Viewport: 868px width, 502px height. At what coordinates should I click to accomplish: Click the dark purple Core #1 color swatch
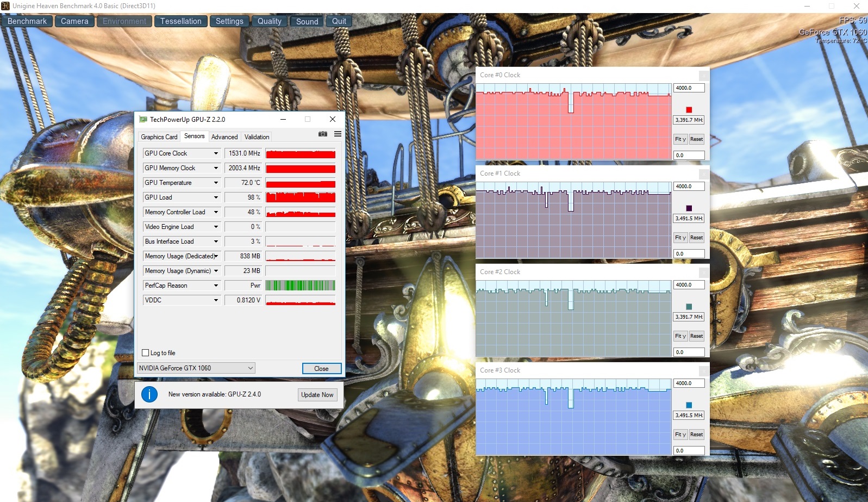click(689, 208)
